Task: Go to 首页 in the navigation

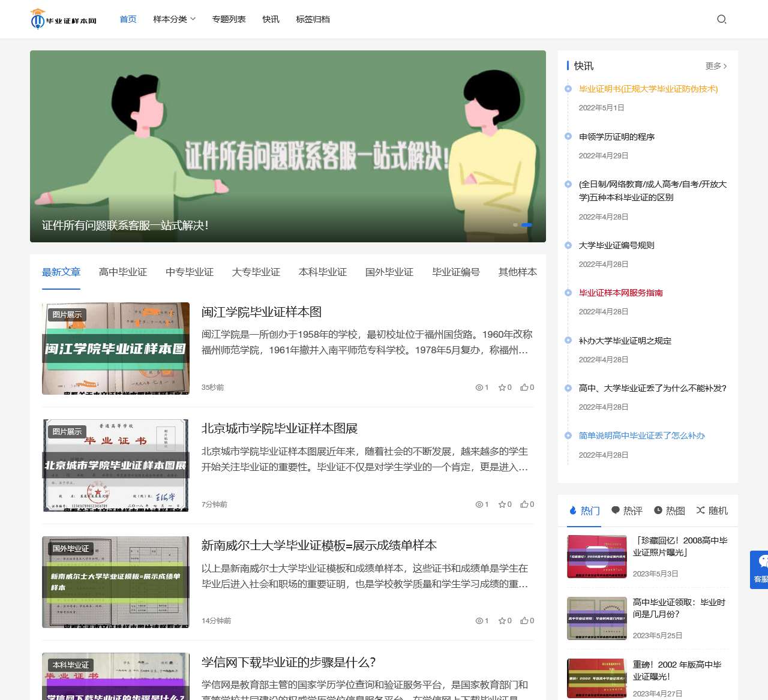Action: point(128,19)
